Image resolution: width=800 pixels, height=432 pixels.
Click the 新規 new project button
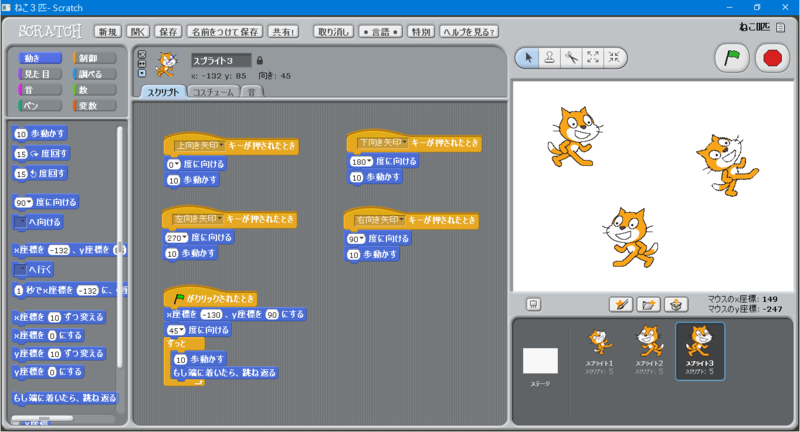(x=108, y=32)
